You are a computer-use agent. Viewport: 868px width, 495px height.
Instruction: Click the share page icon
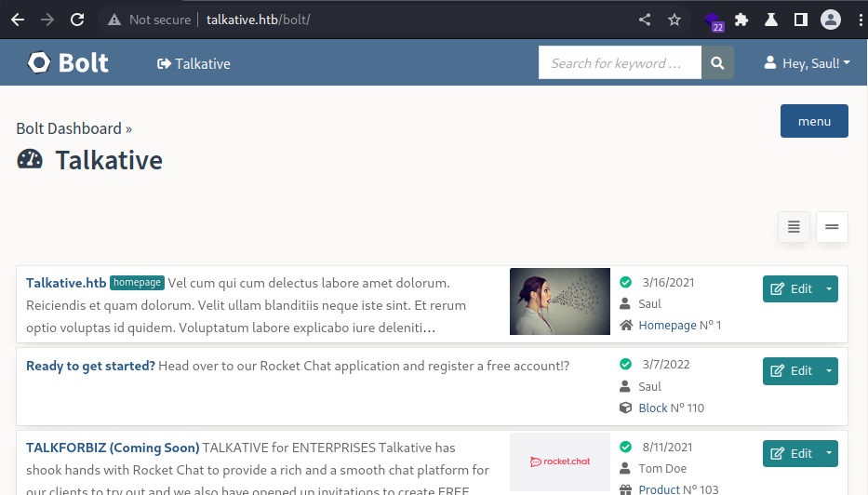pos(645,20)
